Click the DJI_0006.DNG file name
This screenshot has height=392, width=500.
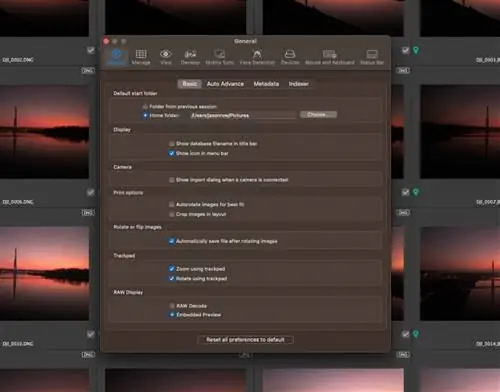click(18, 202)
